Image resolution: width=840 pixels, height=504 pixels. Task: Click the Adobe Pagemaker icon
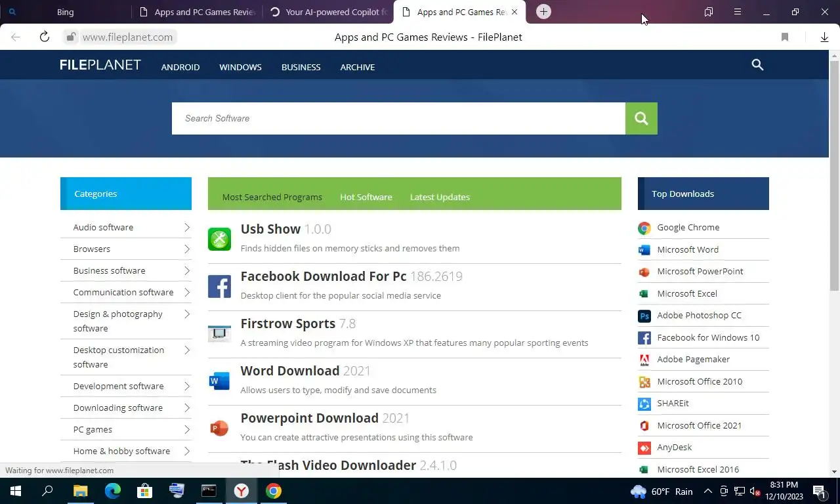click(x=644, y=360)
